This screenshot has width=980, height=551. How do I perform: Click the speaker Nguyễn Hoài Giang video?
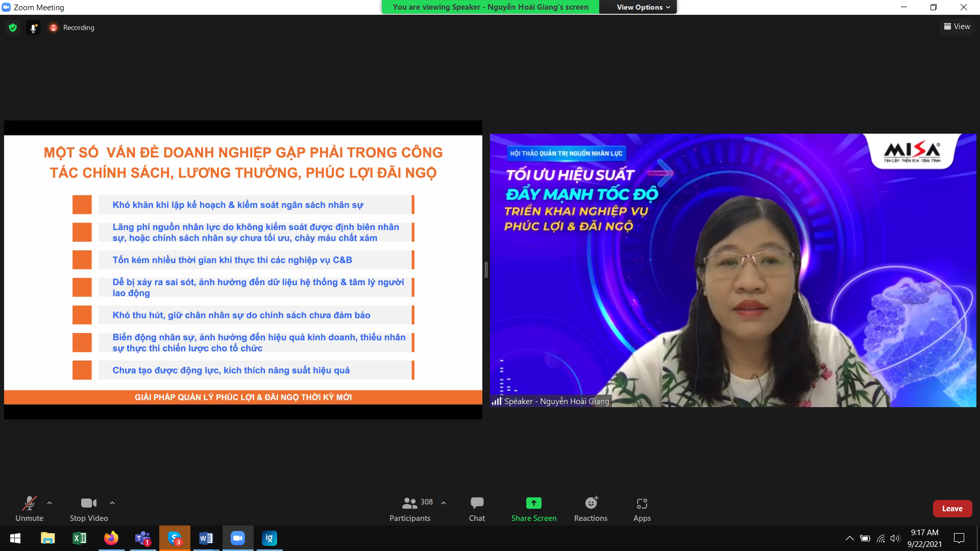[732, 270]
